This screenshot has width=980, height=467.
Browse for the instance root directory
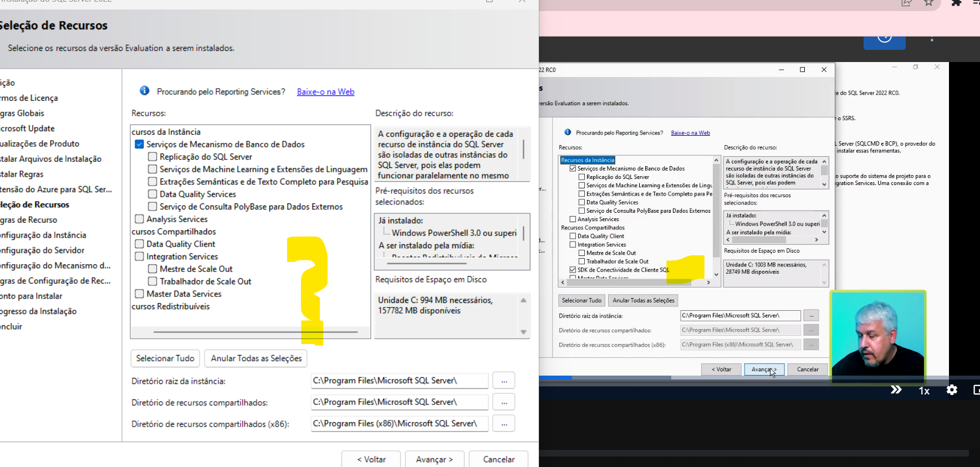(x=504, y=381)
